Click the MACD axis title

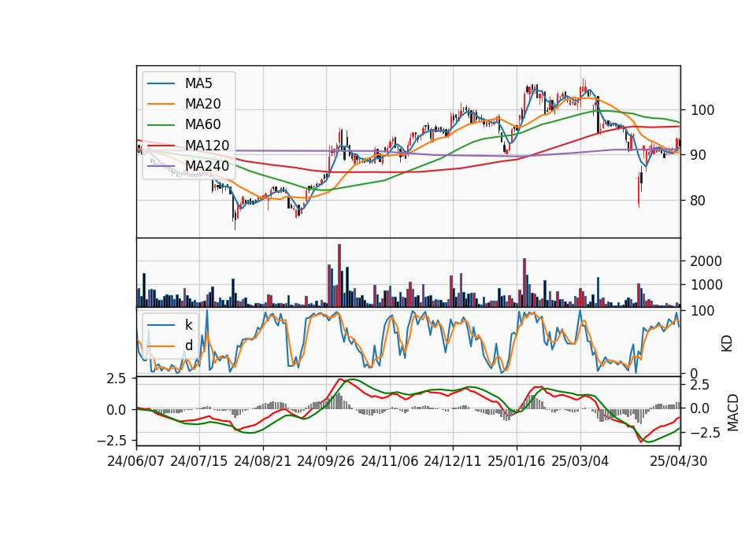point(733,412)
